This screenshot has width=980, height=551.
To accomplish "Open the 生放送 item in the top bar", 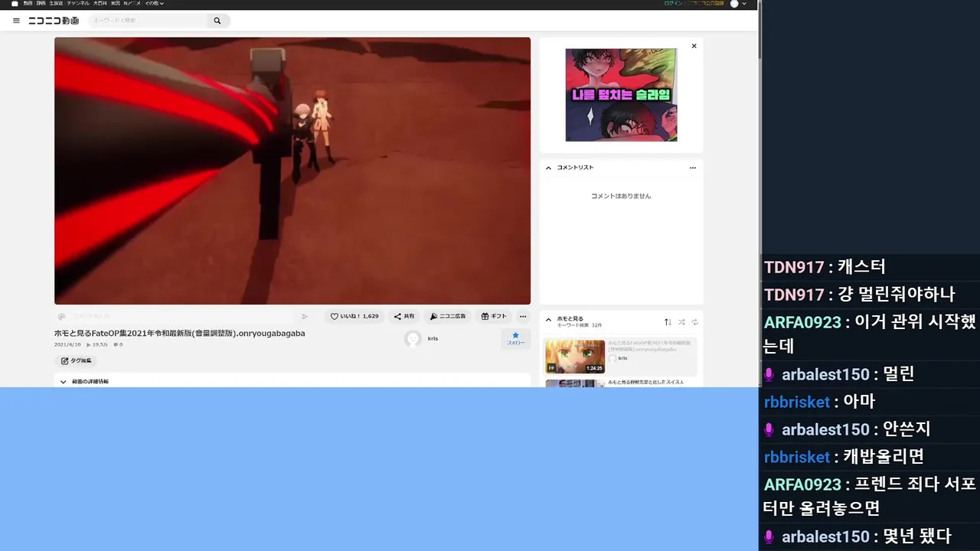I will 56,4.
